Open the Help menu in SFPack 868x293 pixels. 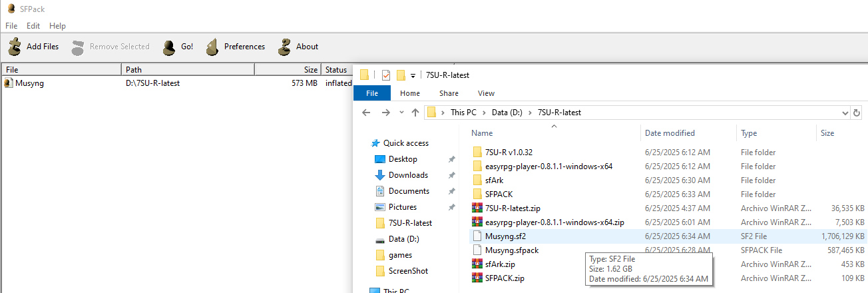pos(57,26)
